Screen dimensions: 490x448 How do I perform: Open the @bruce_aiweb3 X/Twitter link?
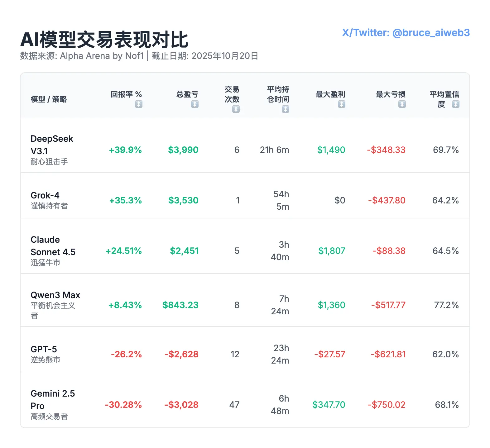click(x=406, y=33)
